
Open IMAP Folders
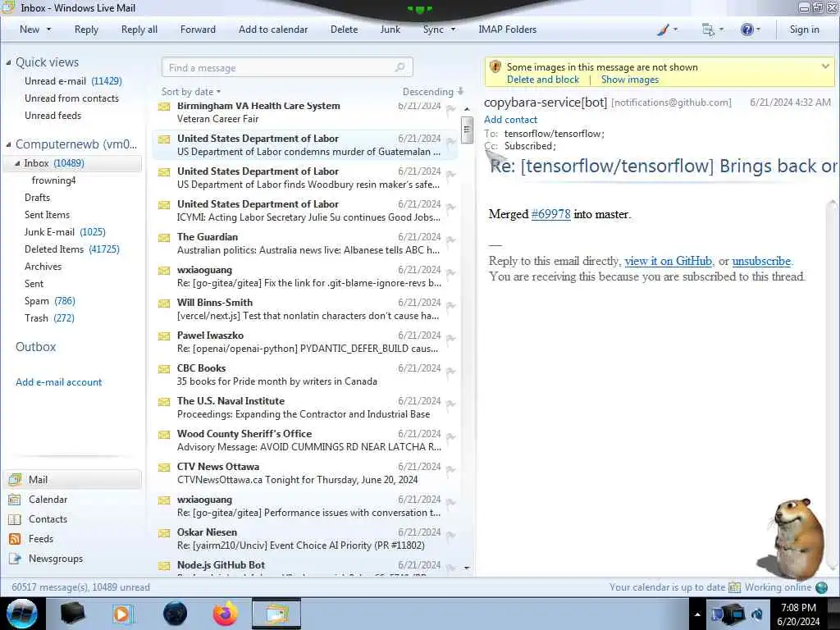click(x=507, y=30)
